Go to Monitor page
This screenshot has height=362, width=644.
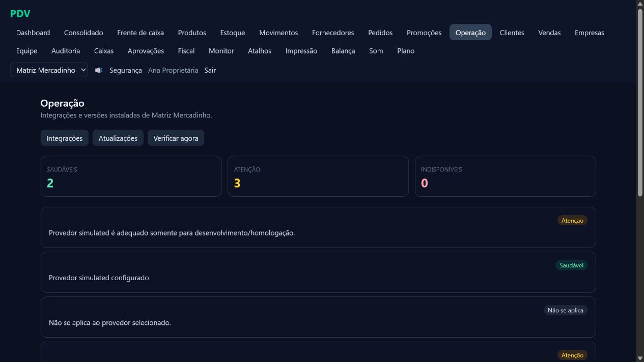[221, 51]
